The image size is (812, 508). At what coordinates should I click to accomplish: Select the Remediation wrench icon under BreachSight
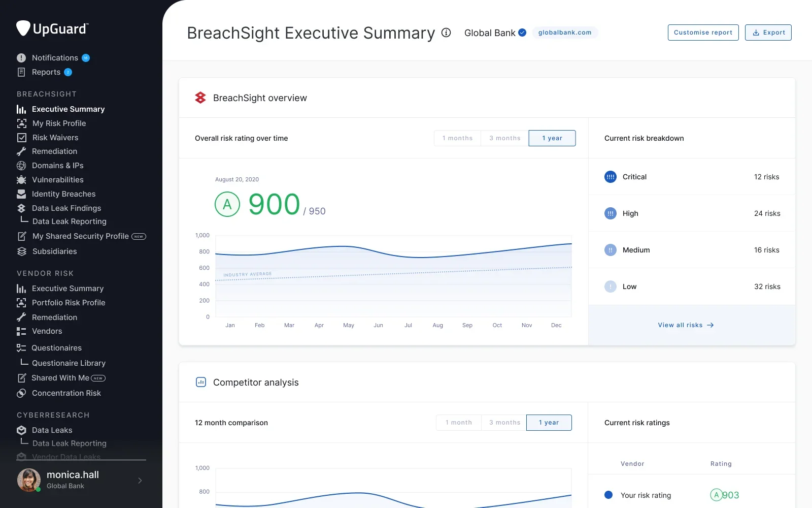[x=21, y=151]
